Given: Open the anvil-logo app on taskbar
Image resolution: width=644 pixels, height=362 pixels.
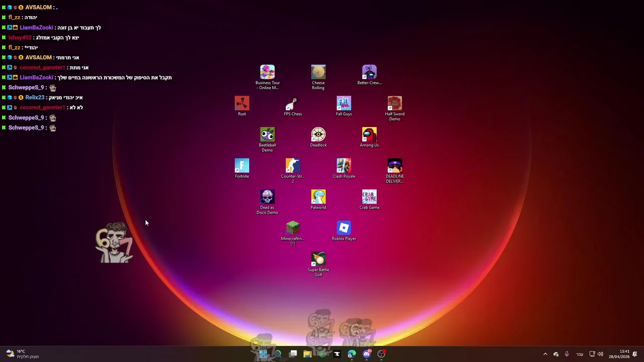Looking at the screenshot, I should [x=337, y=354].
